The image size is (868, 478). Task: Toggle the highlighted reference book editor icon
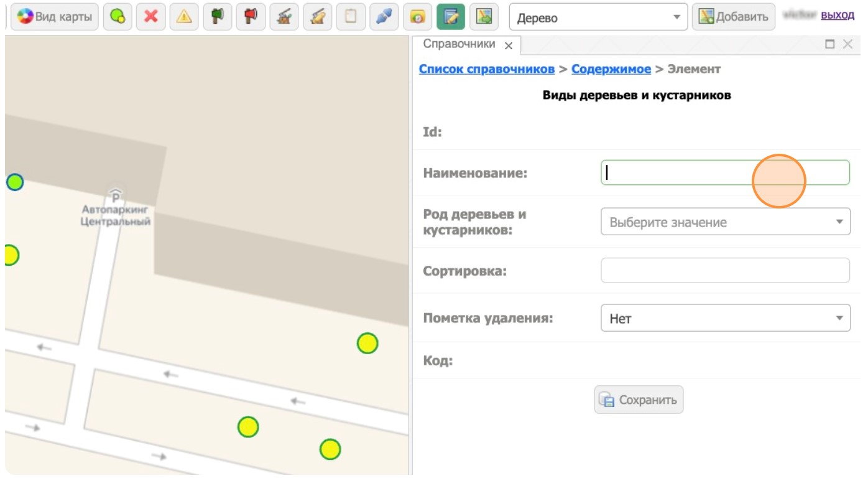coord(451,17)
